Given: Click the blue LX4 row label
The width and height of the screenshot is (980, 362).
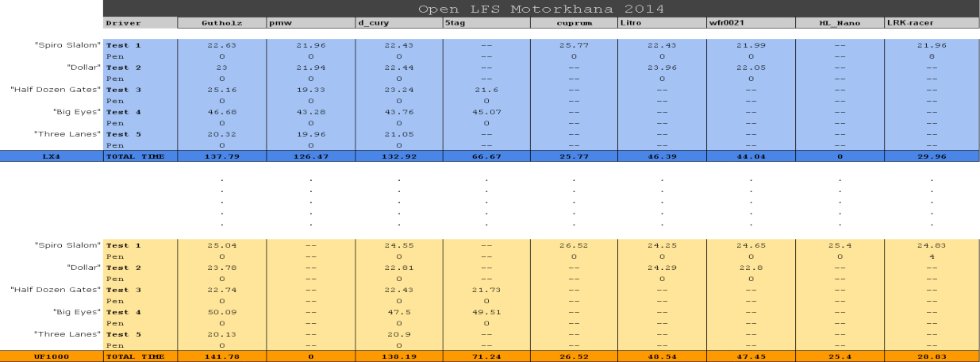Looking at the screenshot, I should (52, 156).
